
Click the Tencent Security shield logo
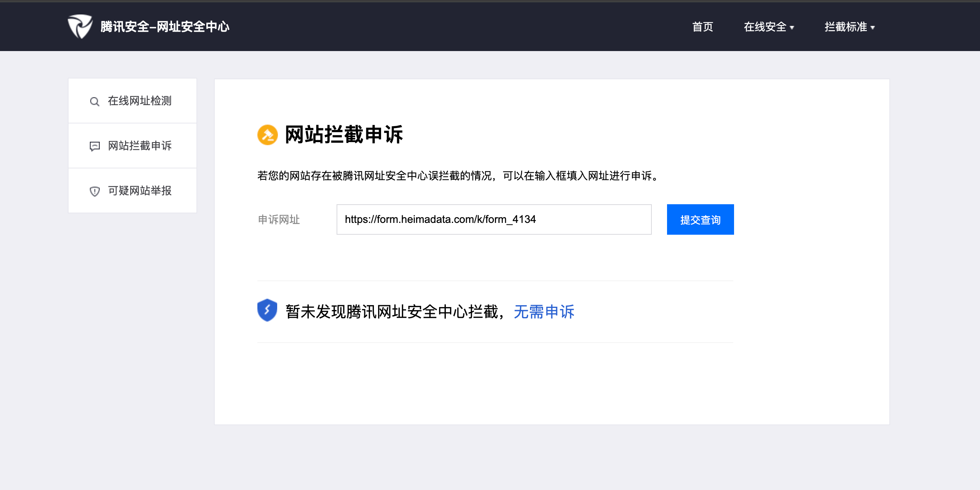(80, 26)
